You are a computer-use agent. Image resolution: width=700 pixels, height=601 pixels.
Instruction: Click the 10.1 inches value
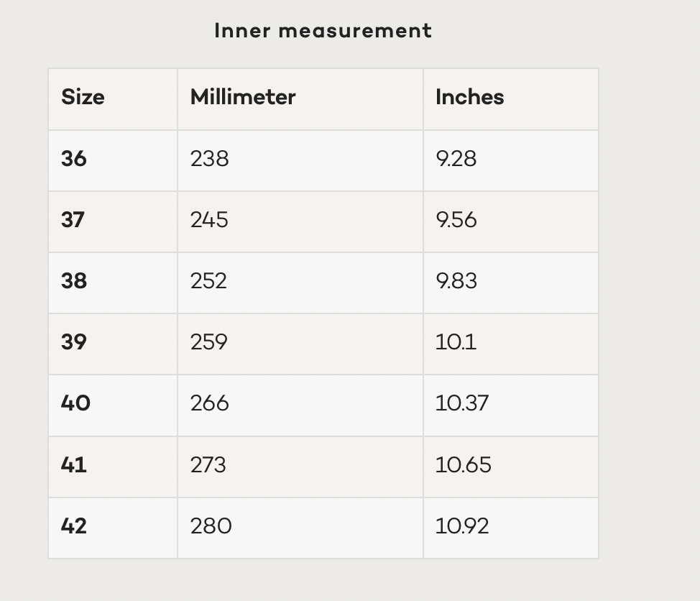click(456, 341)
